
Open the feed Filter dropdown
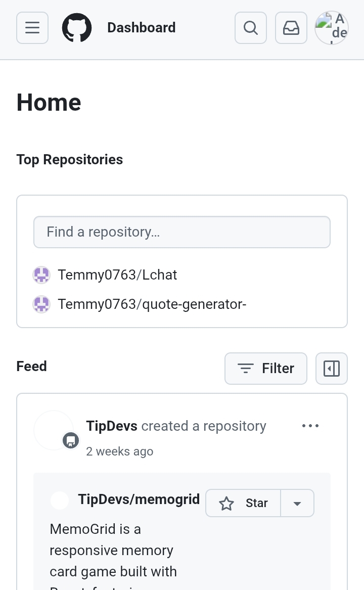pyautogui.click(x=266, y=369)
